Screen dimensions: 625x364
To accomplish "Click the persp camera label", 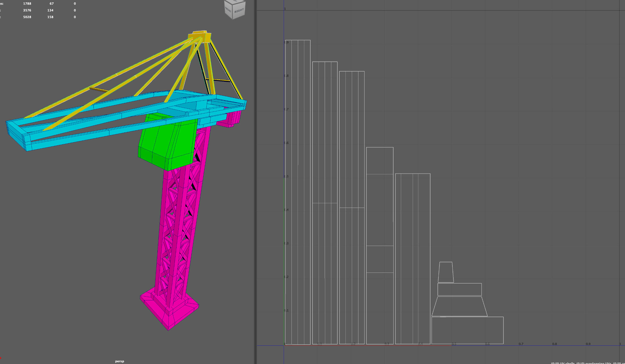I will click(x=119, y=361).
